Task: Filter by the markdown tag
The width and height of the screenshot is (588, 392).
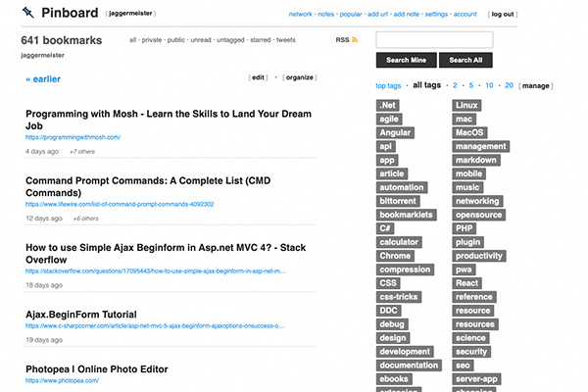Action: [476, 160]
